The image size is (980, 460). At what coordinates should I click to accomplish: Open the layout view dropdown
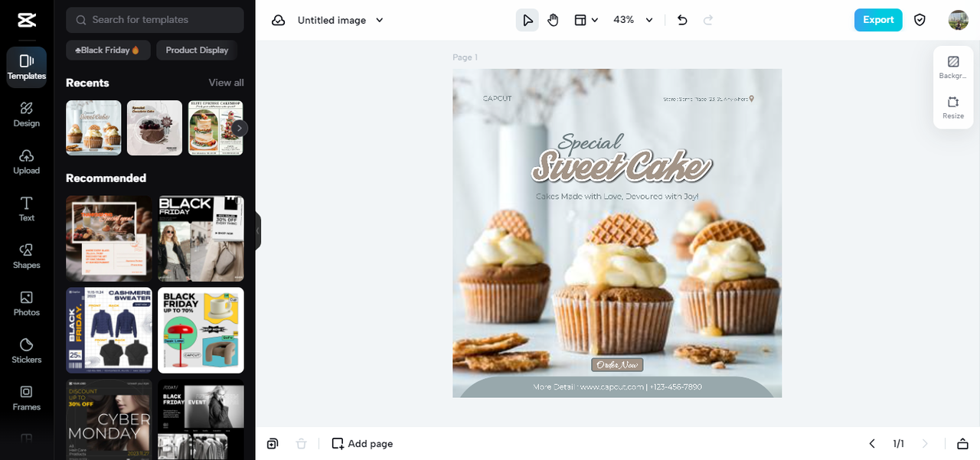pyautogui.click(x=586, y=20)
